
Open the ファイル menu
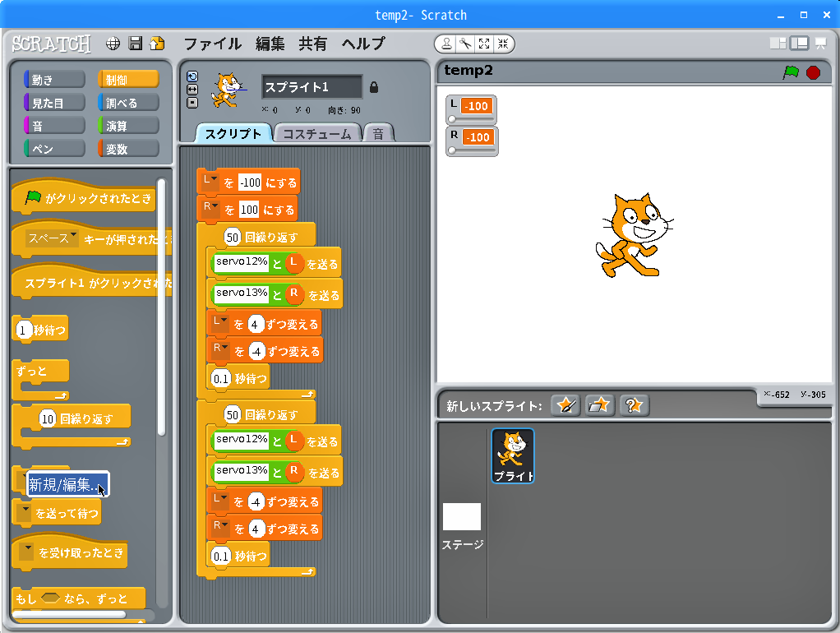coord(213,44)
